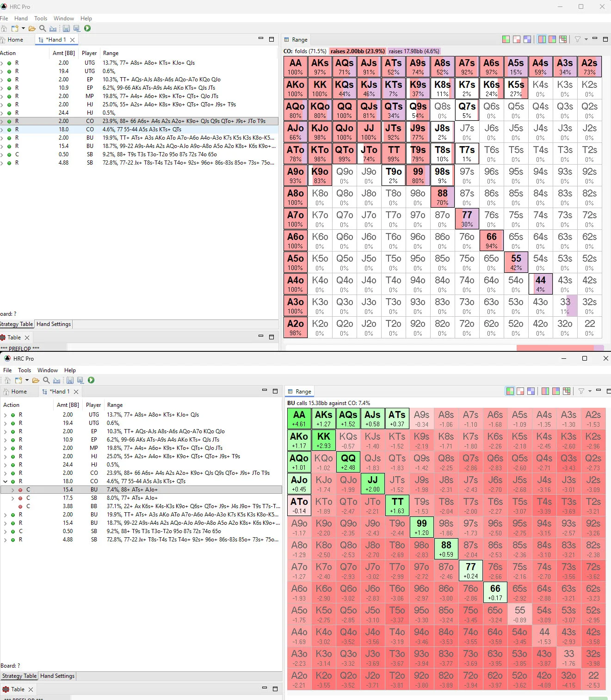Screen dimensions: 611x700
Task: Select the green QQ +2.48 cell in lower grid
Action: 348,462
